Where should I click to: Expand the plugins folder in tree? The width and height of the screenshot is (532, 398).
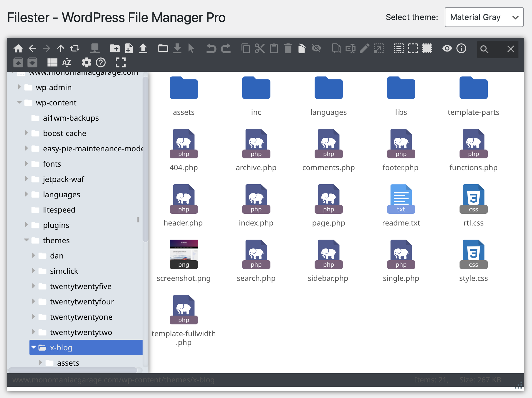click(x=26, y=225)
